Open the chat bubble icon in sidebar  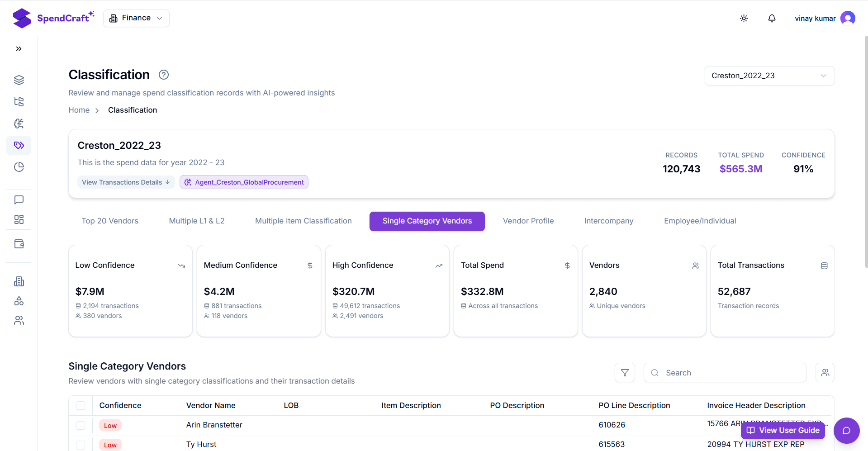[x=19, y=200]
